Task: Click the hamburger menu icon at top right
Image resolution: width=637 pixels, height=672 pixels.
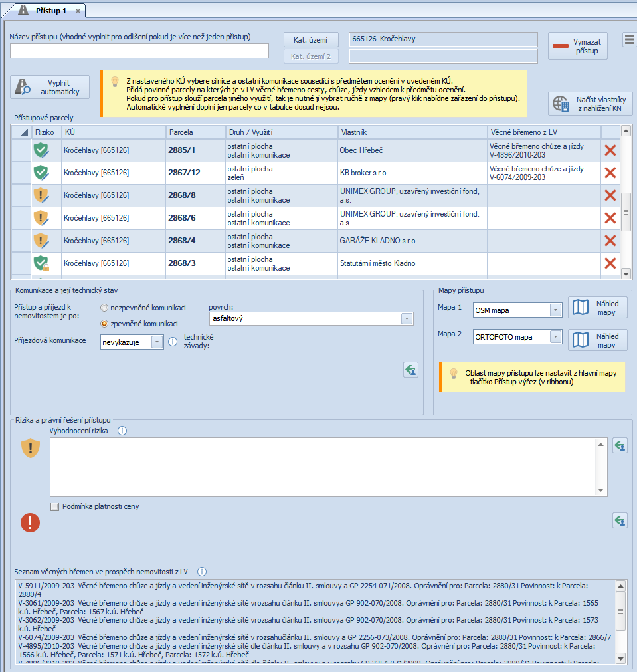Action: coord(629,39)
